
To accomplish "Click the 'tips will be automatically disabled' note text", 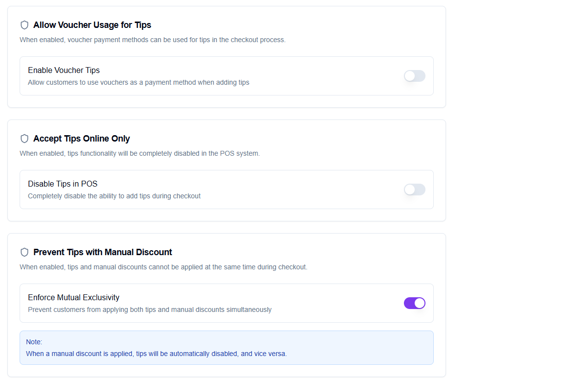I will (156, 354).
